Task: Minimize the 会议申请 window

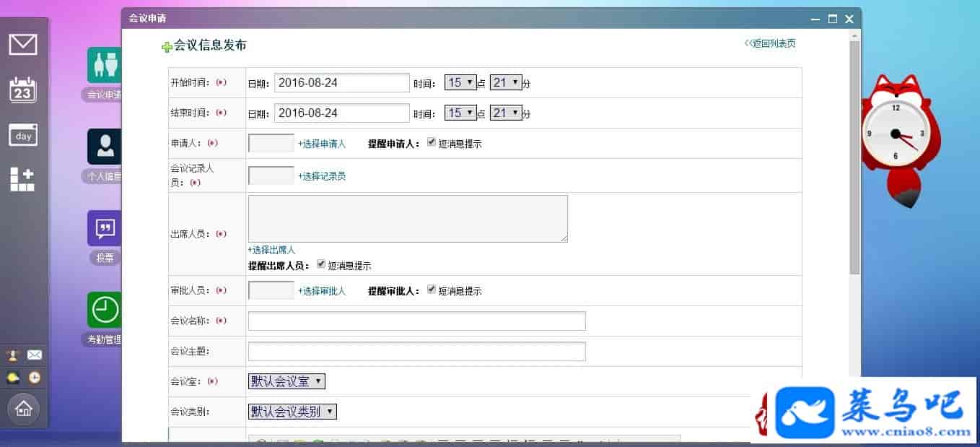Action: (815, 19)
